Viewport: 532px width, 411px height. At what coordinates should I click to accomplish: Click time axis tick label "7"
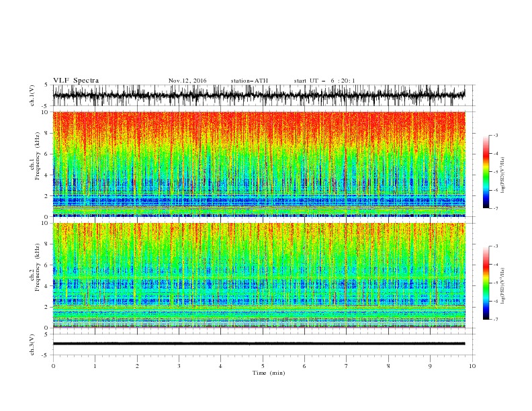347,366
